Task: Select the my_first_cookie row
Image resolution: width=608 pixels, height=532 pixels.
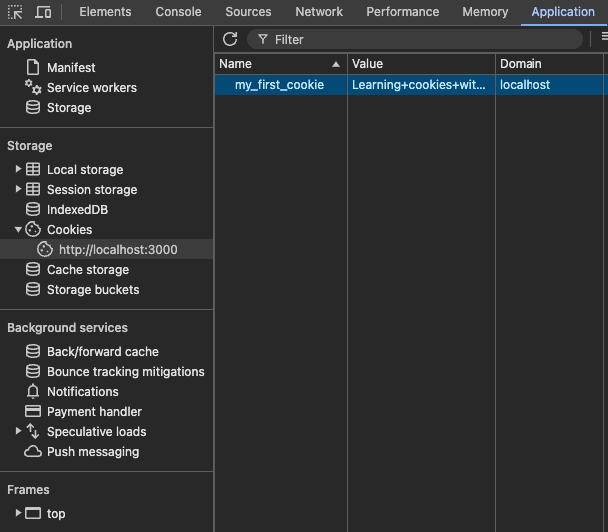Action: tap(279, 85)
